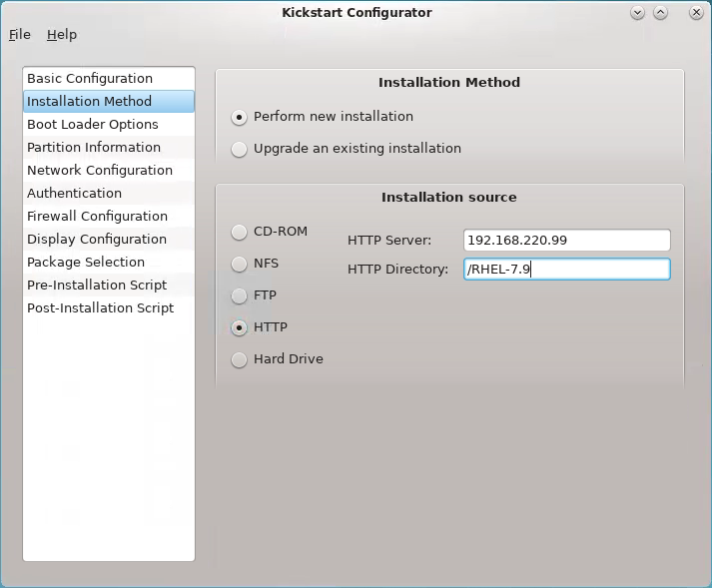Viewport: 712px width, 588px height.
Task: Select CD-ROM as installation source
Action: (240, 232)
